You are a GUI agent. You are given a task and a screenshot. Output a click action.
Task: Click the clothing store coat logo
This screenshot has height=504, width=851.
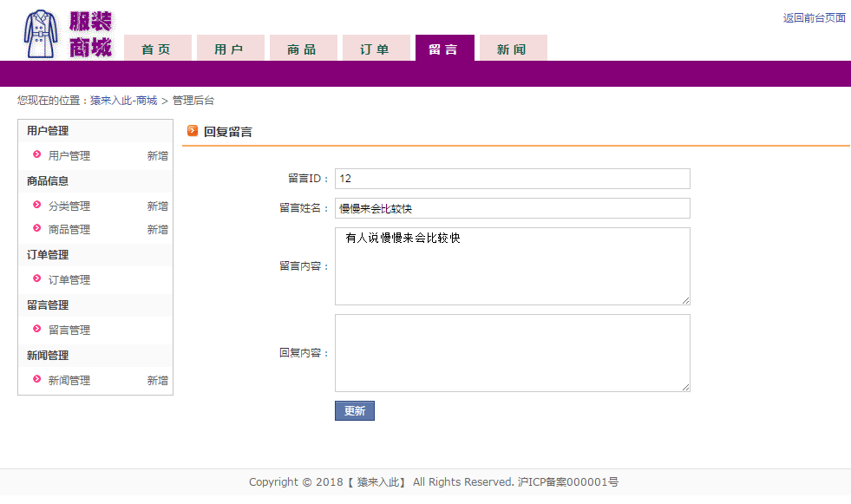point(41,34)
